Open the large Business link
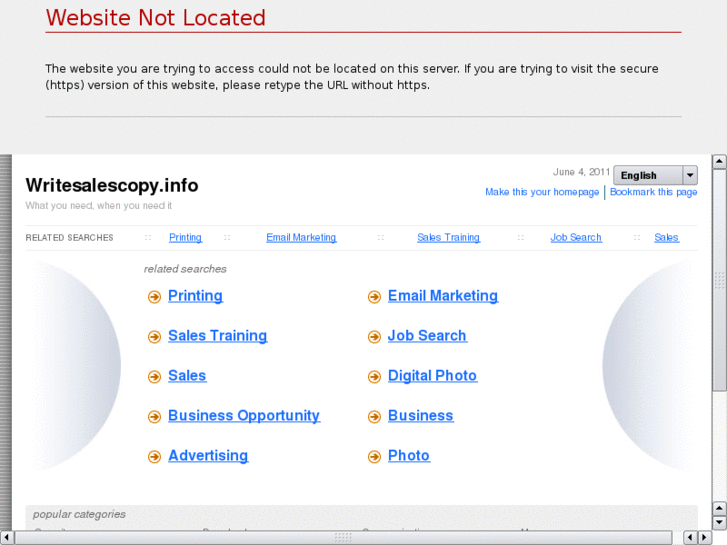 [421, 416]
